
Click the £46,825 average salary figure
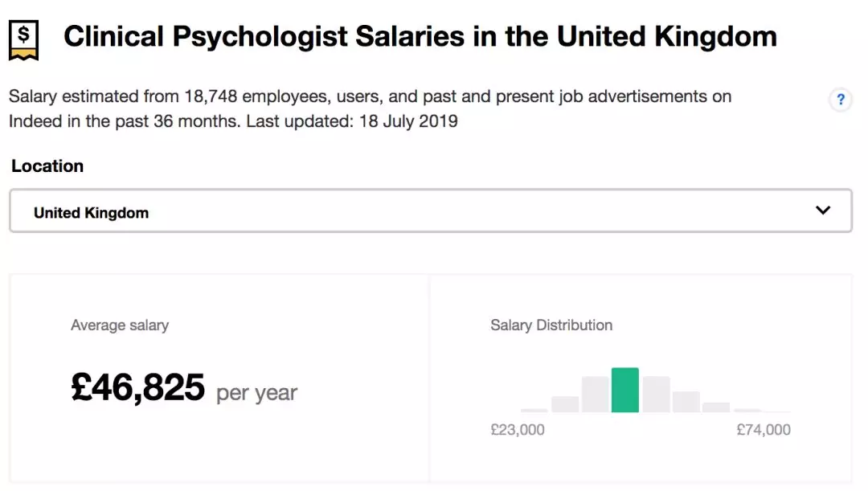pyautogui.click(x=138, y=387)
